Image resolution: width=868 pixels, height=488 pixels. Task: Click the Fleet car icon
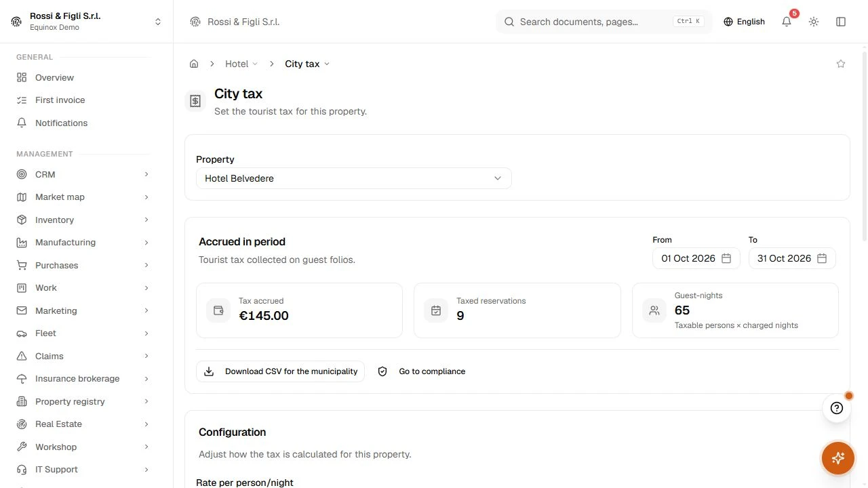22,333
